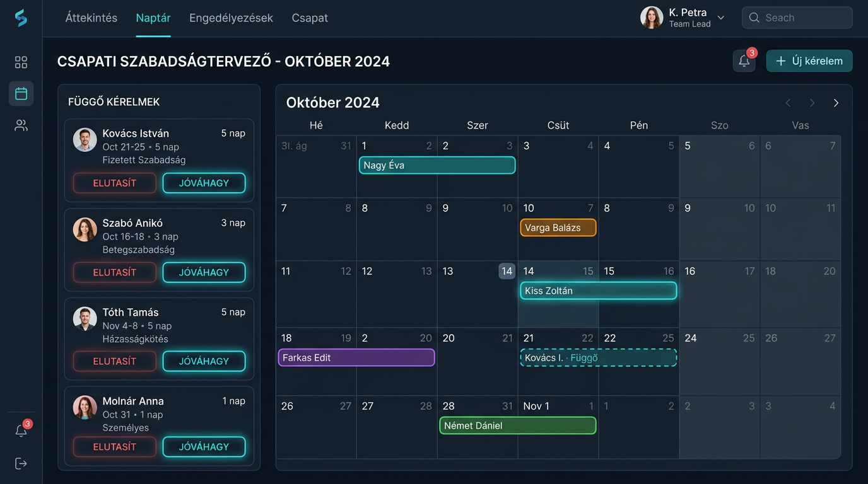Reject Molnár Anna's personal day
This screenshot has width=868, height=484.
(115, 447)
